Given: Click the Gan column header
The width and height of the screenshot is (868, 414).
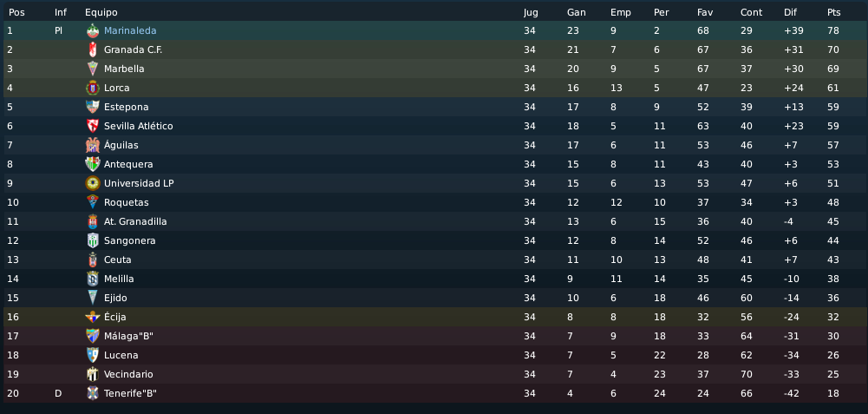Looking at the screenshot, I should [576, 12].
